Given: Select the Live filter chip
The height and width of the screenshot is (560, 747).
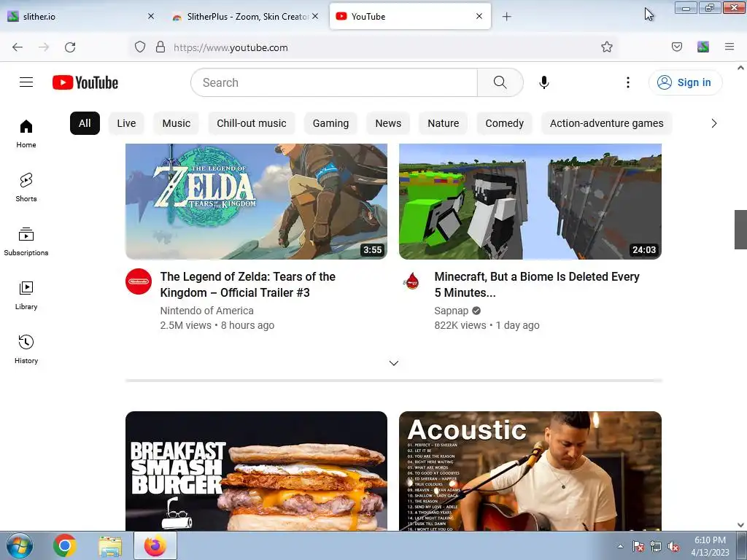Looking at the screenshot, I should pyautogui.click(x=126, y=123).
